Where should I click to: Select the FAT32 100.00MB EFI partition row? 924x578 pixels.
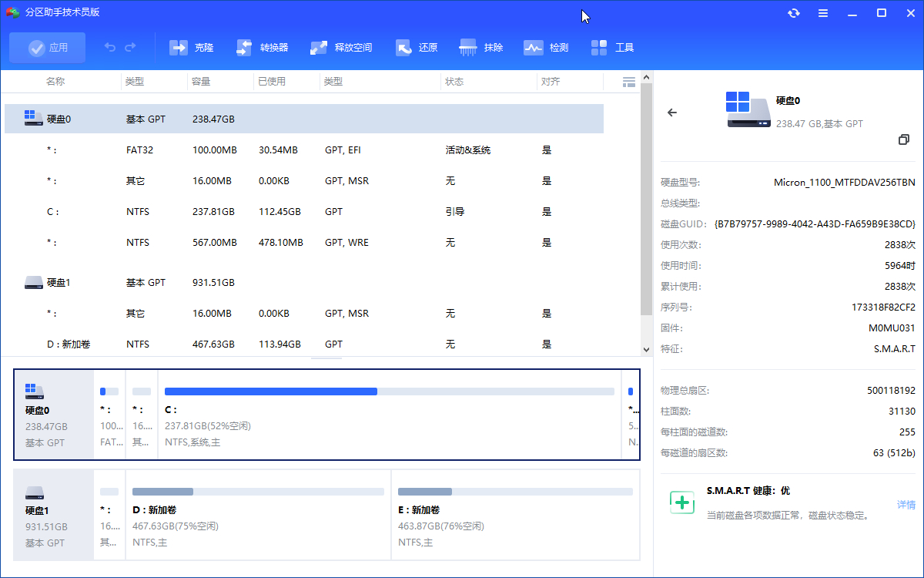[x=304, y=150]
